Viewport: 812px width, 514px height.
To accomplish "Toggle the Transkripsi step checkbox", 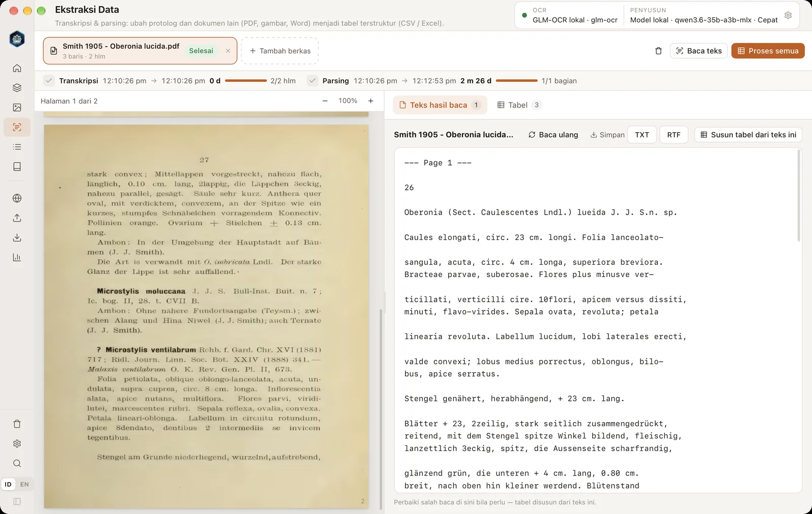I will point(49,81).
